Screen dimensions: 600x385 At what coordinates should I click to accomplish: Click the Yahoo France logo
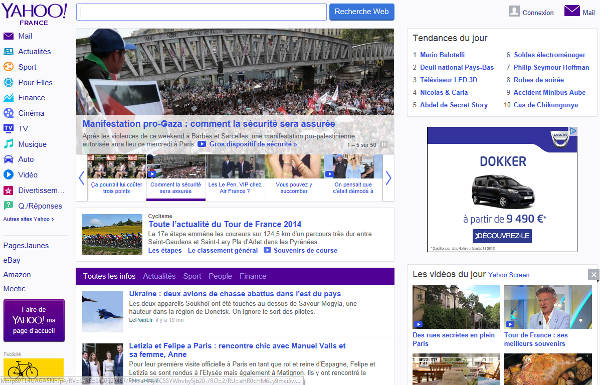[34, 15]
